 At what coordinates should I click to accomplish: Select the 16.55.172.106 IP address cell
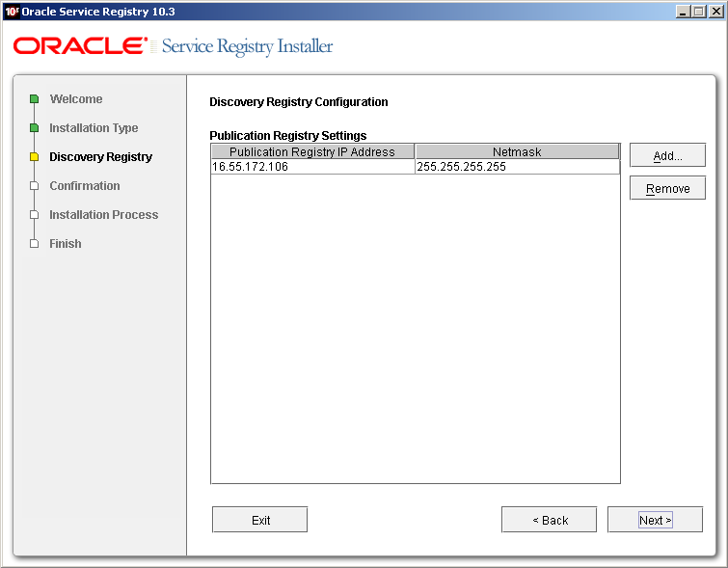[x=312, y=167]
